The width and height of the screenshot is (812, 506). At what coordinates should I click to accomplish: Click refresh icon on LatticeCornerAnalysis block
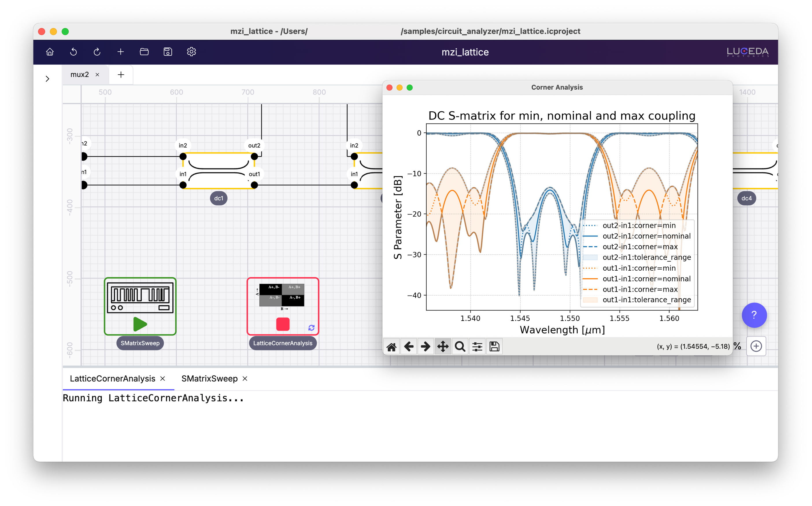(x=311, y=328)
